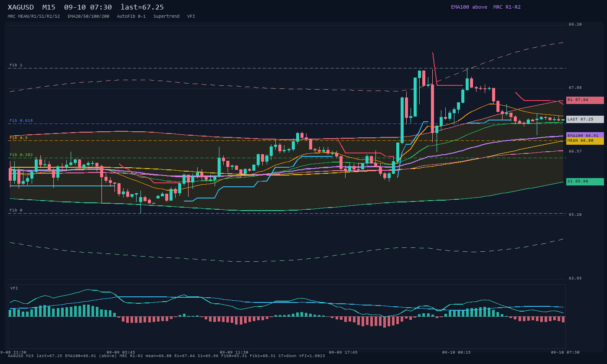Click the Fib 0.382 level label
Image resolution: width=607 pixels, height=364 pixels.
click(x=21, y=155)
